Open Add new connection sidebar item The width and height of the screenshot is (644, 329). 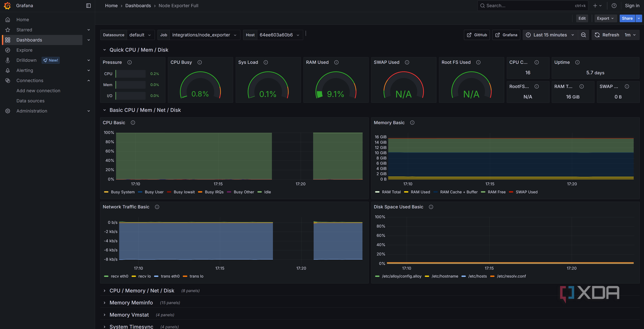click(38, 91)
